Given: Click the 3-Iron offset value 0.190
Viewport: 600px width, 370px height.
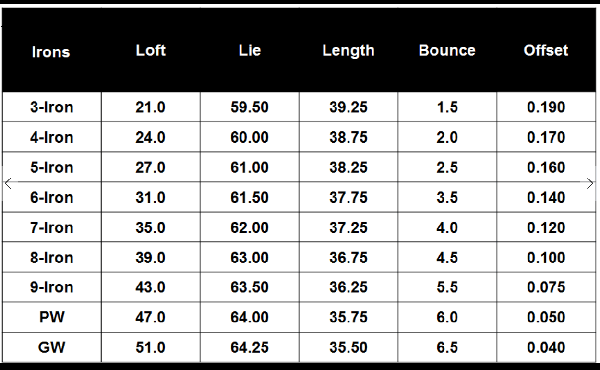Looking at the screenshot, I should (x=546, y=107).
